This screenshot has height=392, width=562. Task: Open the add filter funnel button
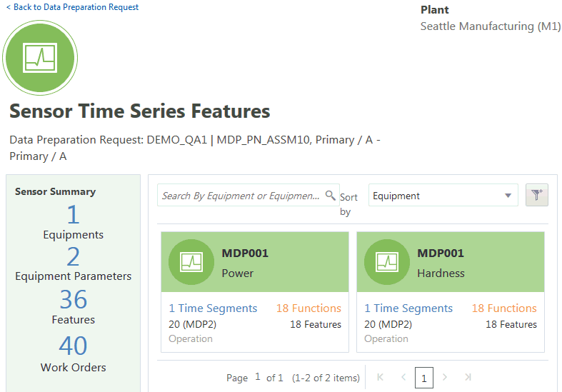click(x=536, y=196)
